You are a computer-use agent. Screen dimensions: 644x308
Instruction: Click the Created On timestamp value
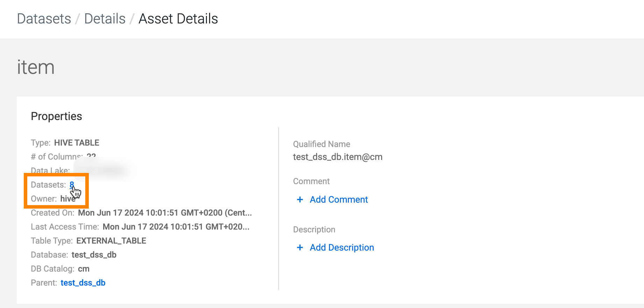tap(164, 213)
